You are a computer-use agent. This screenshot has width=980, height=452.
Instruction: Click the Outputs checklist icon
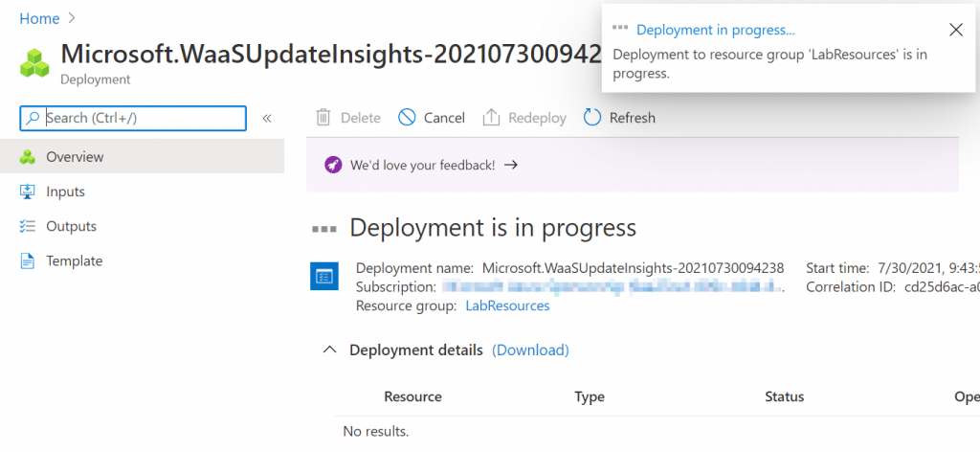click(x=28, y=226)
